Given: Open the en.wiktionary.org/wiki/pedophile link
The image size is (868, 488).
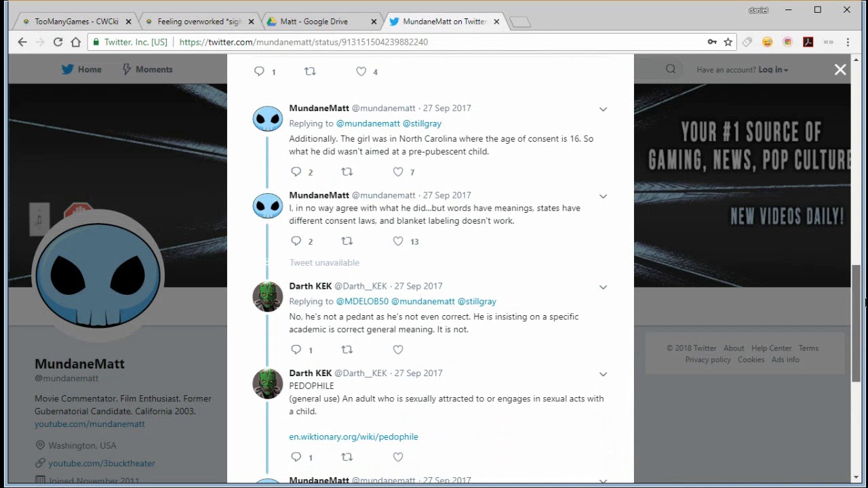Looking at the screenshot, I should tap(353, 436).
